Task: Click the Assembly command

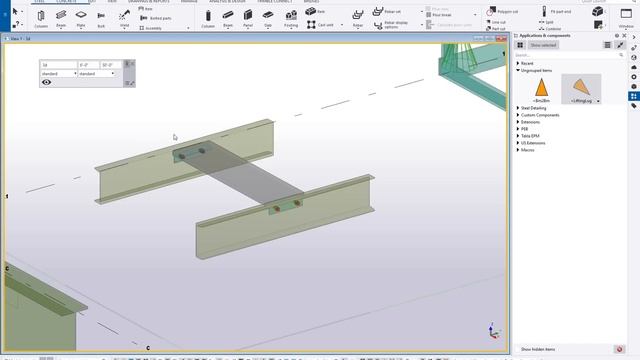Action: pos(150,28)
